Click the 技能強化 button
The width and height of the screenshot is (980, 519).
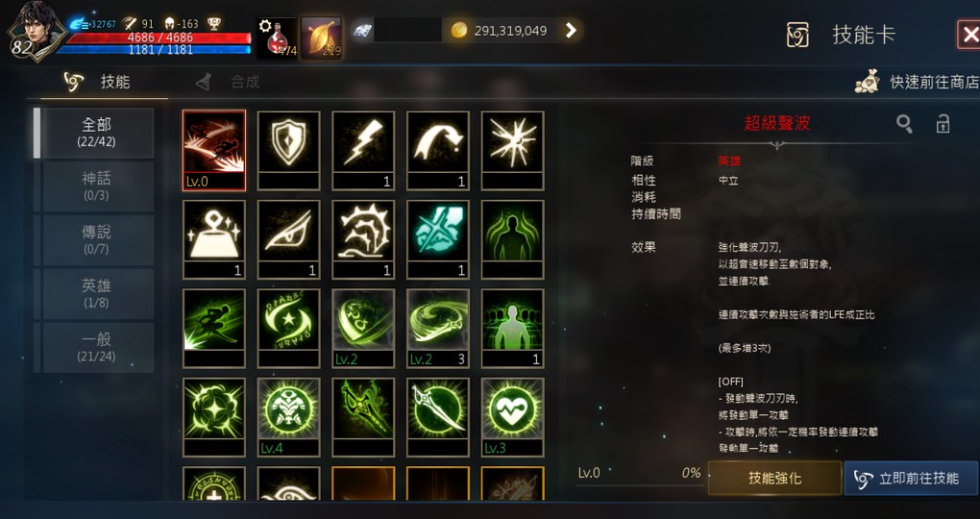775,479
